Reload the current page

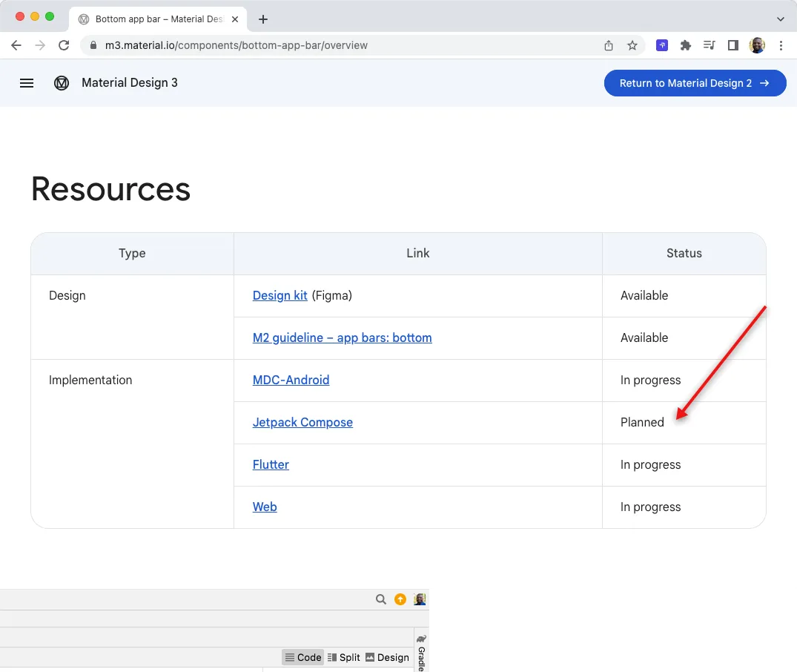point(64,45)
